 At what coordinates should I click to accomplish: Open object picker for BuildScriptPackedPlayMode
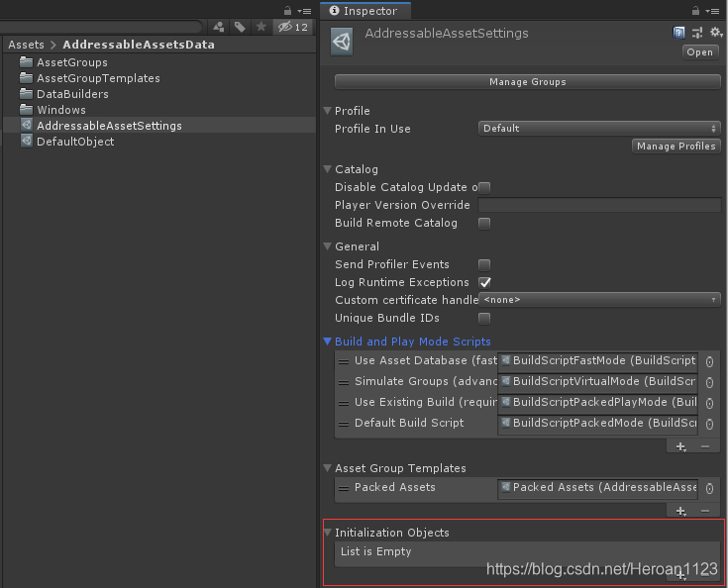709,403
